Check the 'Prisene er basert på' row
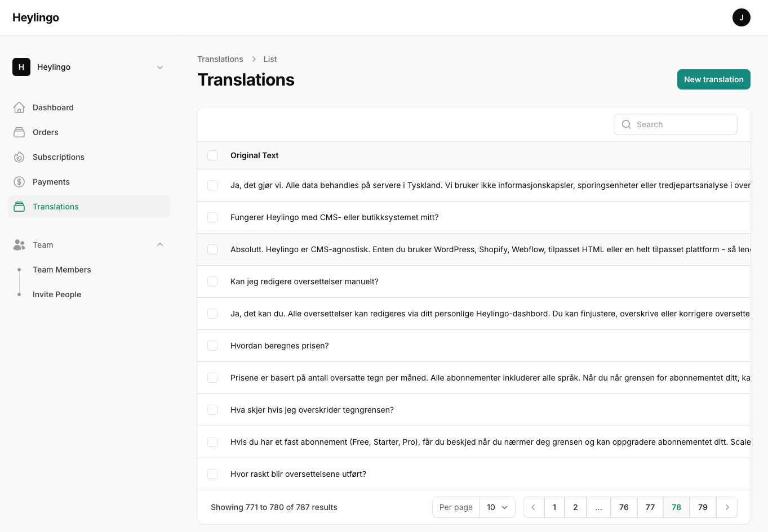This screenshot has width=768, height=532. [x=212, y=378]
